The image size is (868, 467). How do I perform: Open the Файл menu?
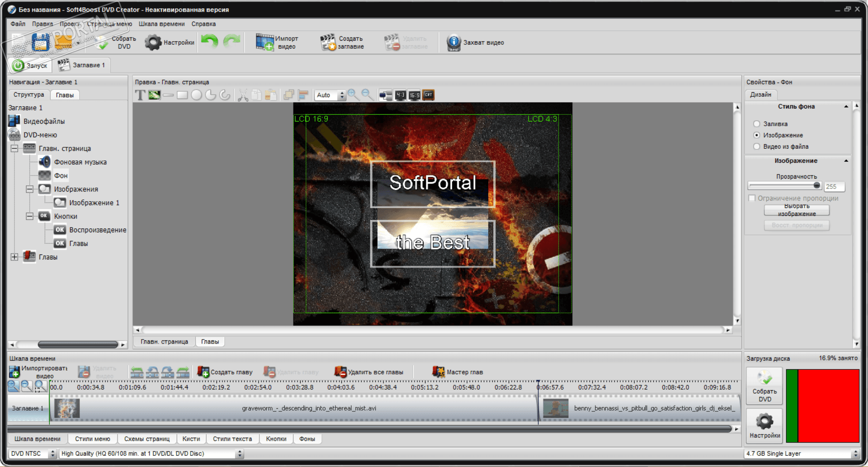(18, 24)
